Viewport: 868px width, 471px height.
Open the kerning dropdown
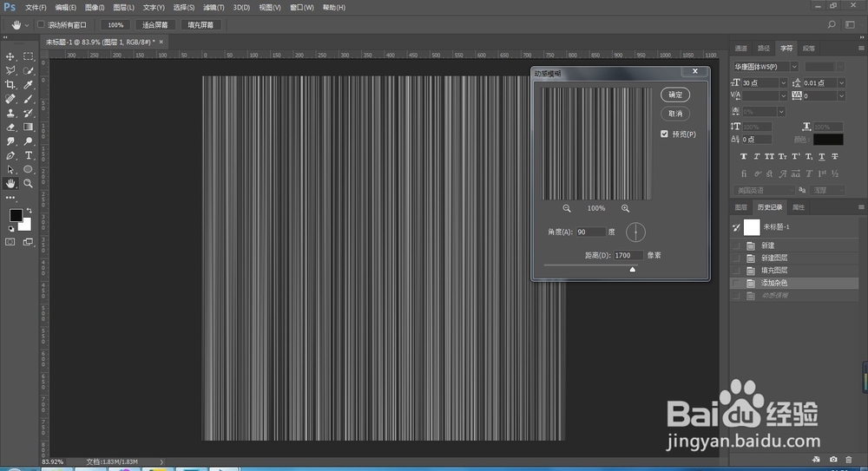click(783, 95)
